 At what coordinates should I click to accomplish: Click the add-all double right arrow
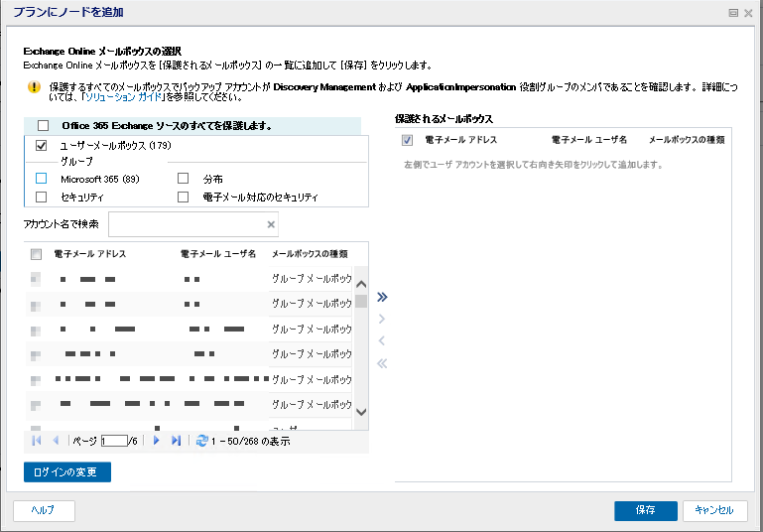click(x=382, y=297)
